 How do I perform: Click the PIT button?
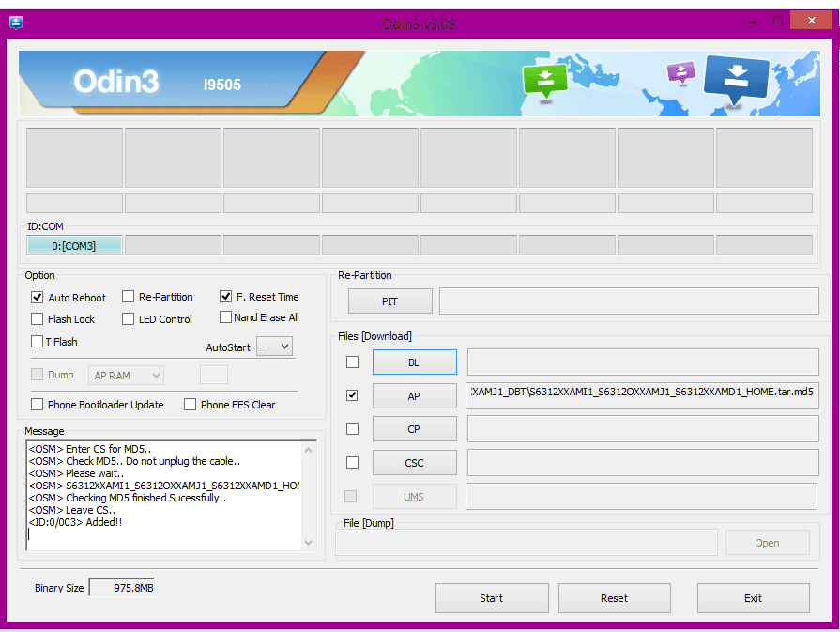[390, 301]
